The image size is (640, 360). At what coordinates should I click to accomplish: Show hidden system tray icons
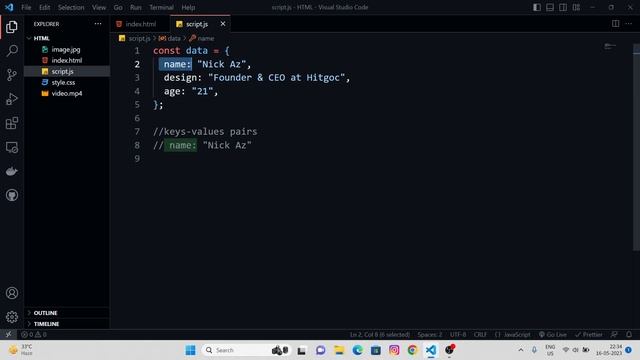pyautogui.click(x=521, y=350)
